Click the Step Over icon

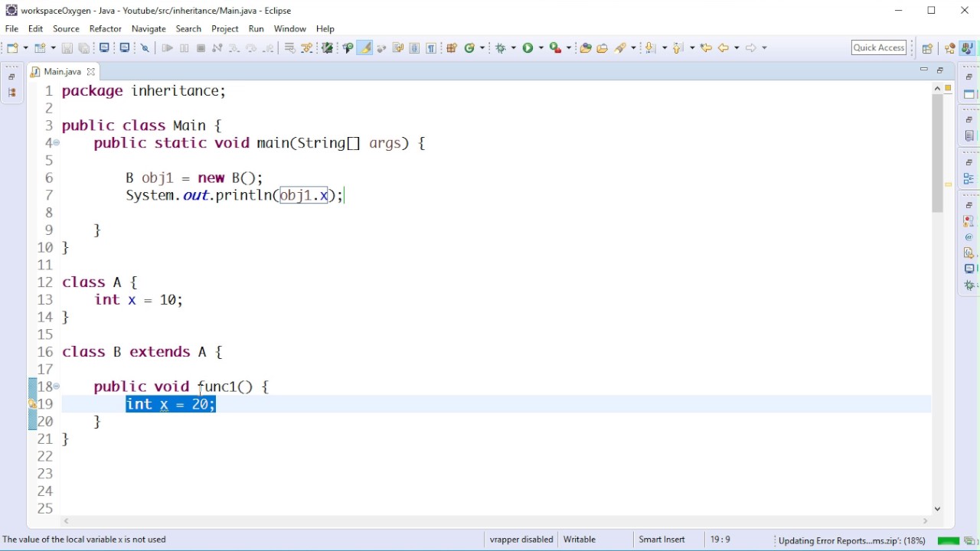(x=251, y=47)
